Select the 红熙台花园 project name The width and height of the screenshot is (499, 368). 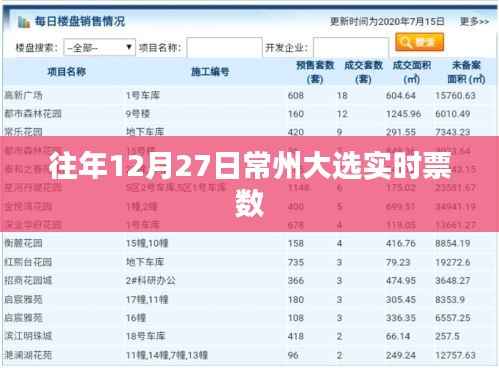point(28,262)
